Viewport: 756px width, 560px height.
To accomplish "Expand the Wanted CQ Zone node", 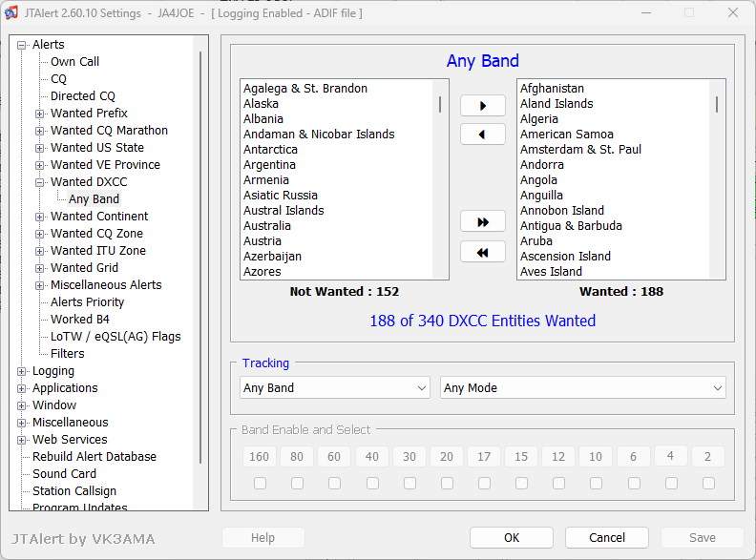I will coord(39,235).
